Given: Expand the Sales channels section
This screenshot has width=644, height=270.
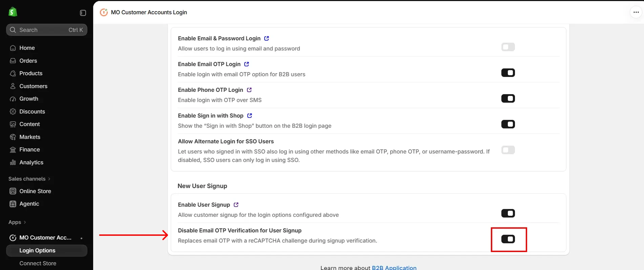Looking at the screenshot, I should pyautogui.click(x=29, y=179).
